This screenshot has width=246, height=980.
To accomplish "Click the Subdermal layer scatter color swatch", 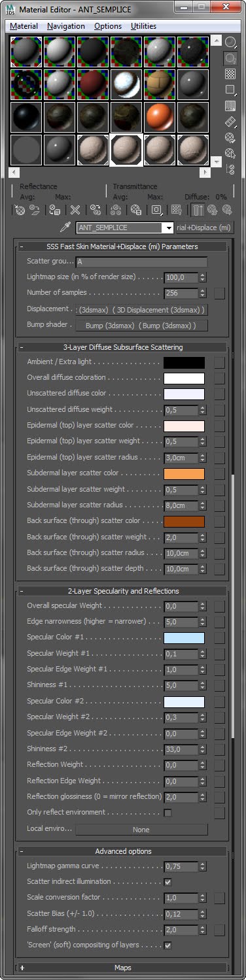I will coord(184,474).
